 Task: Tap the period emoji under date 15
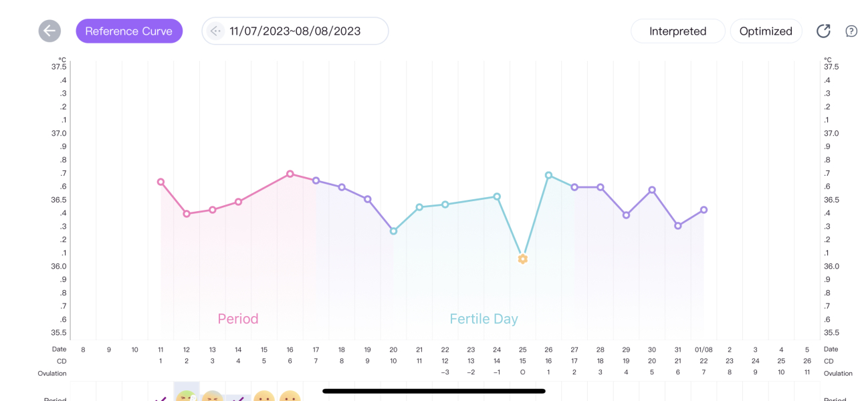pos(264,397)
